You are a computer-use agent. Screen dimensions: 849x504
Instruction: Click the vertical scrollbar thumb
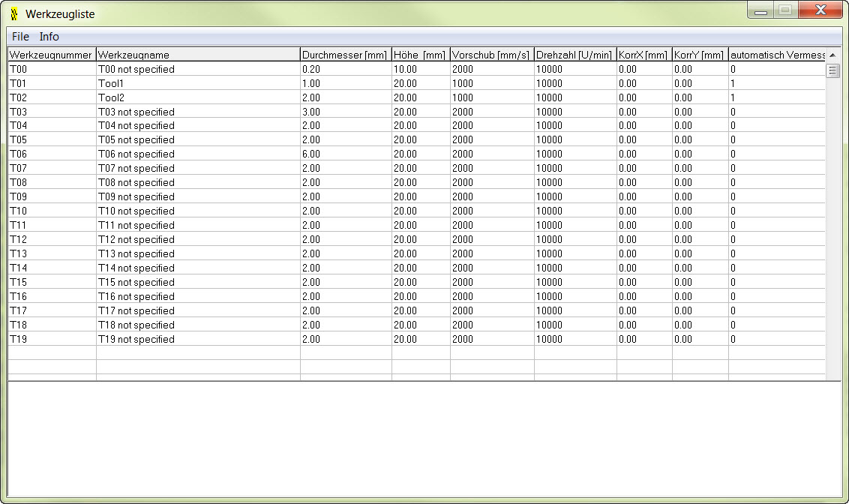point(832,70)
